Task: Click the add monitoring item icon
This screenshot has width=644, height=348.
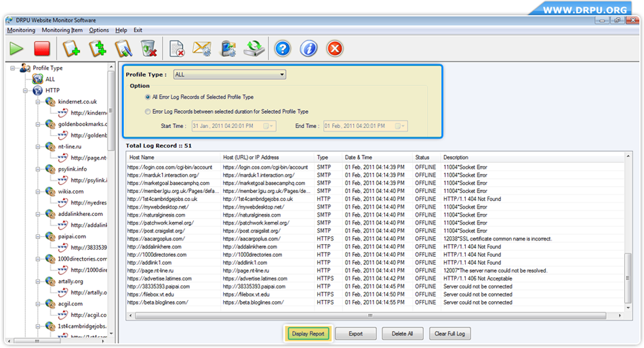Action: click(71, 49)
